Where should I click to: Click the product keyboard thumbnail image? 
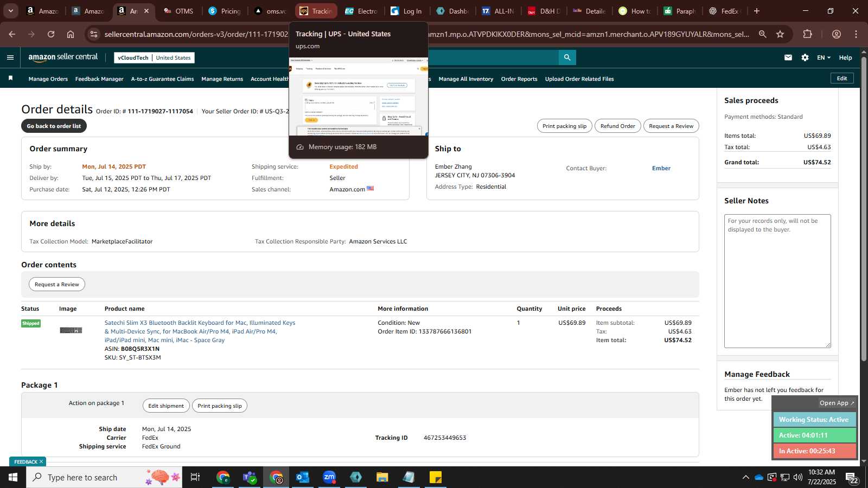[71, 330]
